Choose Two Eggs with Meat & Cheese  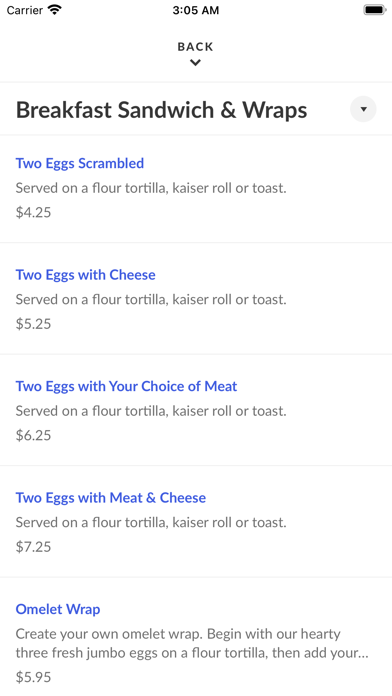point(111,498)
